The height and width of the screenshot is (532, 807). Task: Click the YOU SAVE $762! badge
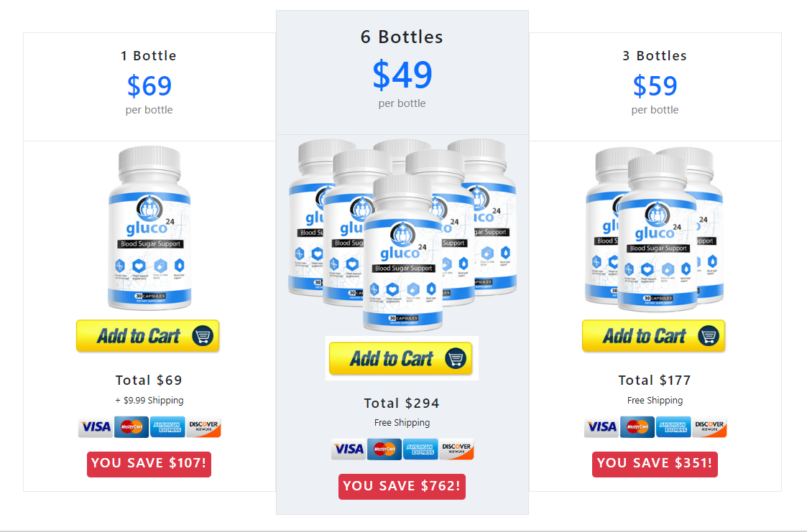(402, 487)
